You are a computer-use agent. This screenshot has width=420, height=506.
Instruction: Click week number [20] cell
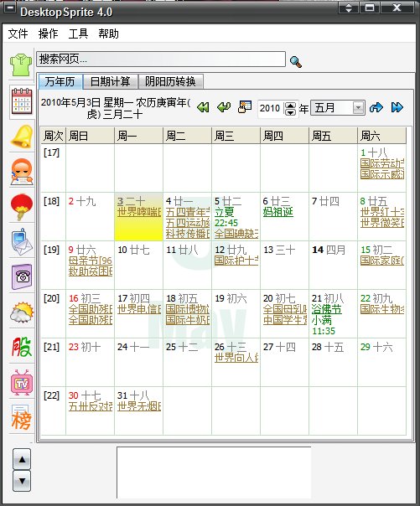point(54,314)
